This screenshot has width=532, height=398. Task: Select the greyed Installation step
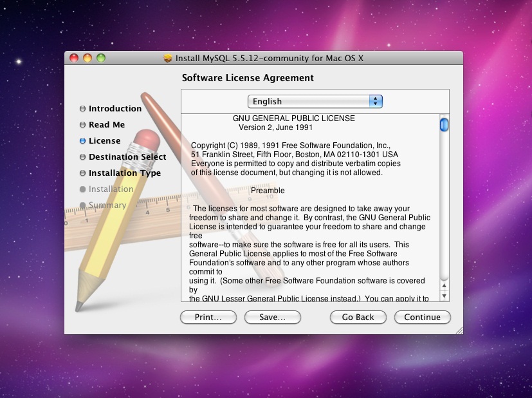[x=107, y=189]
